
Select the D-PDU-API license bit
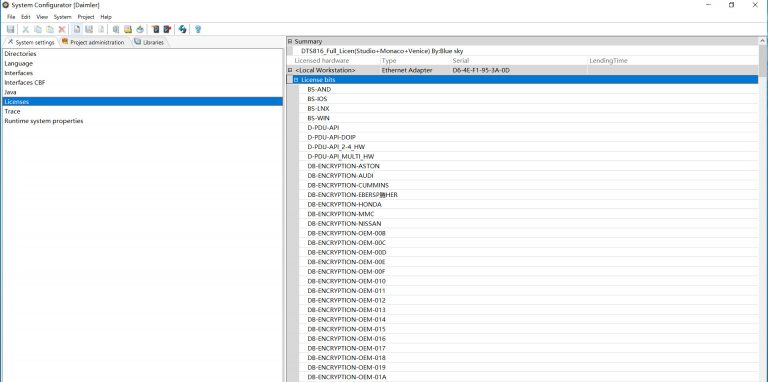tap(528, 127)
